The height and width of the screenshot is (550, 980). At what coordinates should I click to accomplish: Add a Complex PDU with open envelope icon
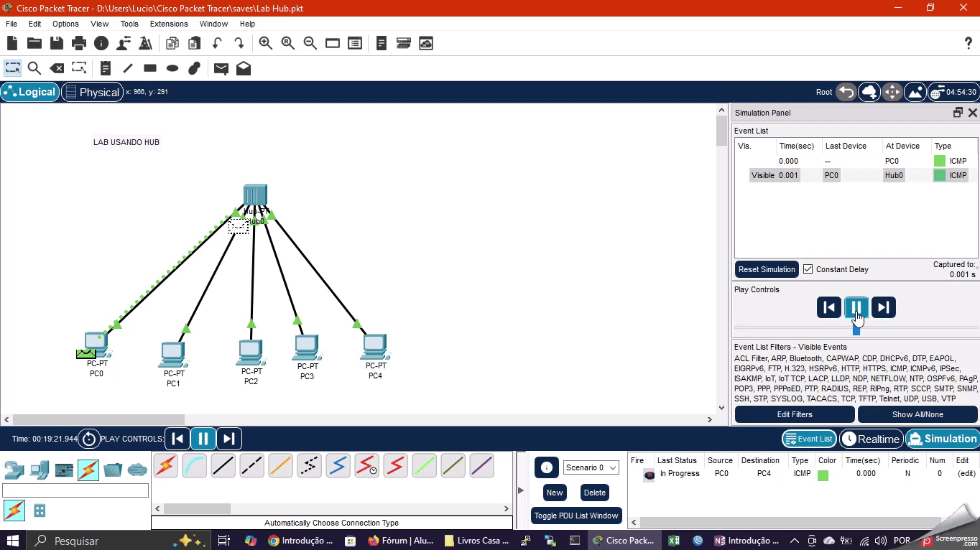[x=244, y=69]
